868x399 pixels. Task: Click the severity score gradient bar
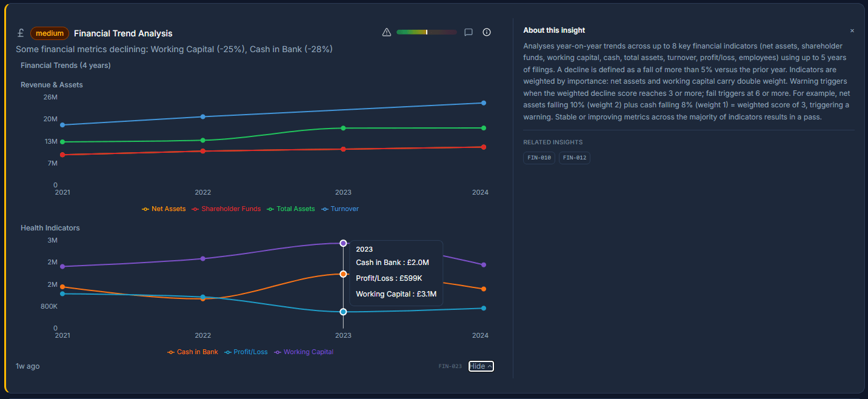(x=426, y=32)
